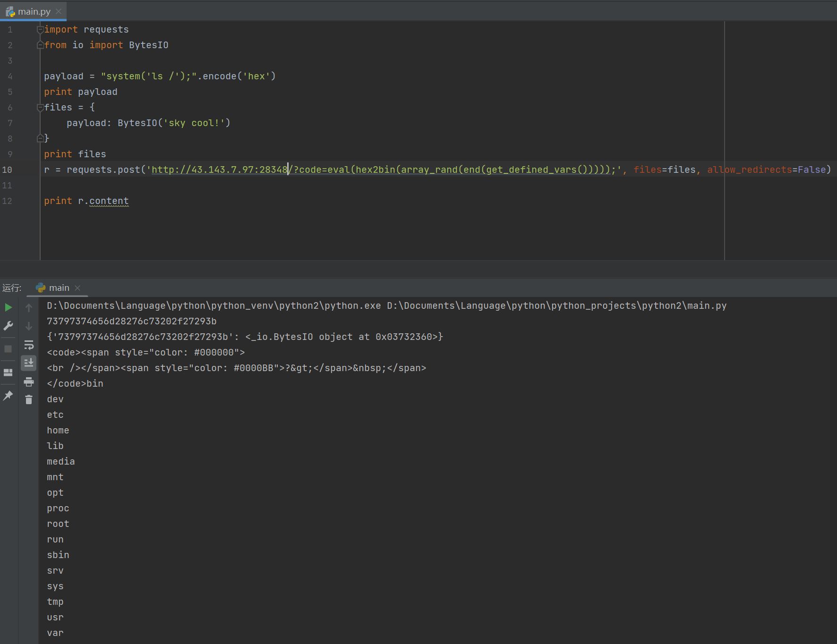The image size is (837, 644).
Task: Click 'usr' in console output
Action: point(55,617)
